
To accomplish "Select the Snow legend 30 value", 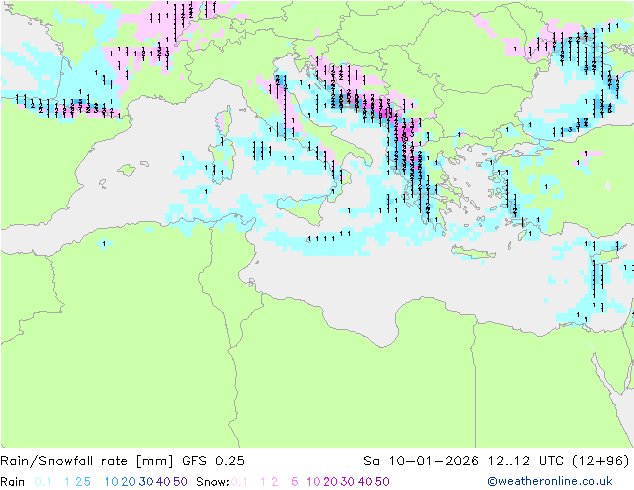I will coord(348,482).
